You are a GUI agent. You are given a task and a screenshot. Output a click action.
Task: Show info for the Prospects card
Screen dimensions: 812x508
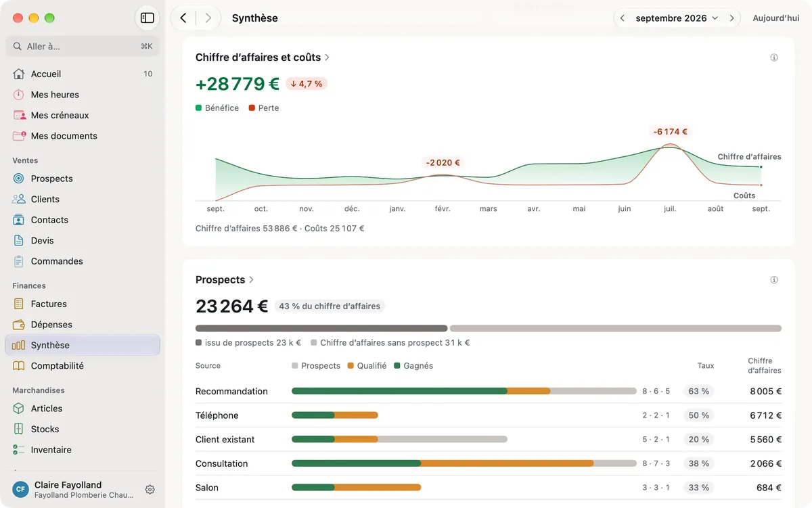point(774,280)
